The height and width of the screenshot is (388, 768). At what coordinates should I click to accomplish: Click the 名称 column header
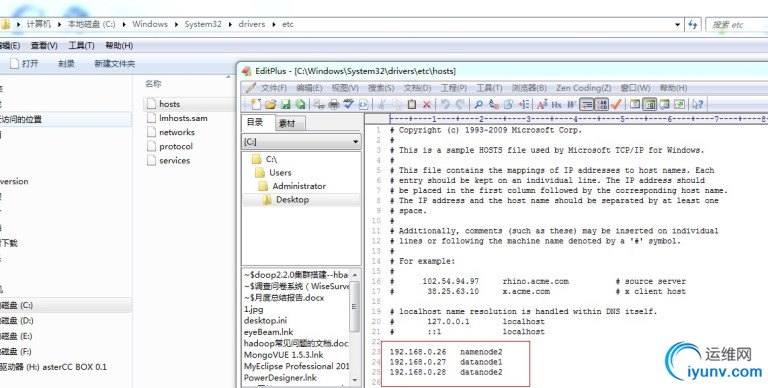pos(153,84)
